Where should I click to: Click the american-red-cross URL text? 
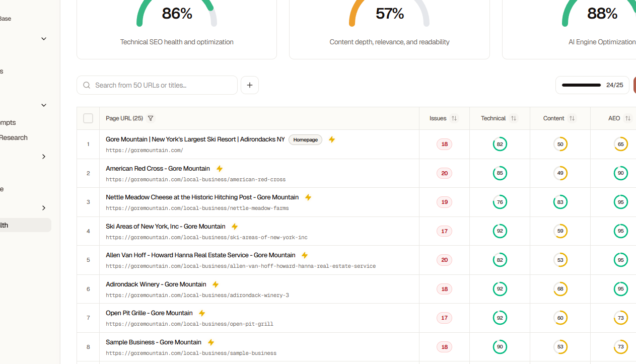point(196,180)
